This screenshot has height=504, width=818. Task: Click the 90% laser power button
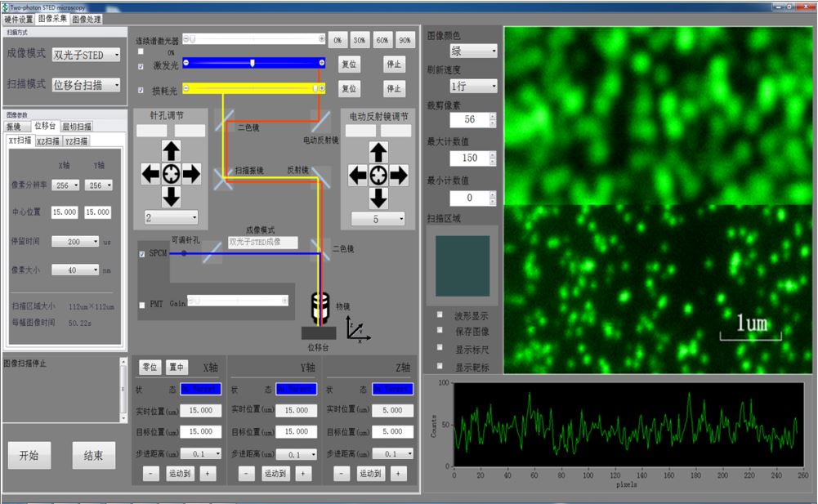point(405,40)
